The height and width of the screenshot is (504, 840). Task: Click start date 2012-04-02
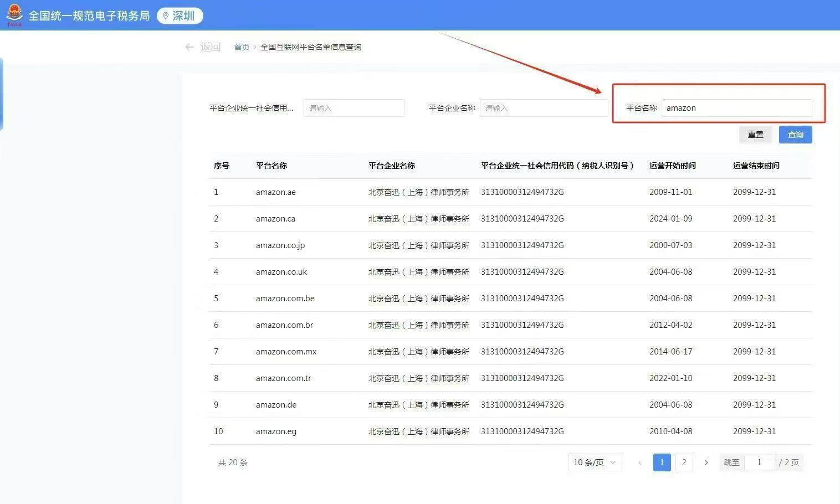(671, 325)
